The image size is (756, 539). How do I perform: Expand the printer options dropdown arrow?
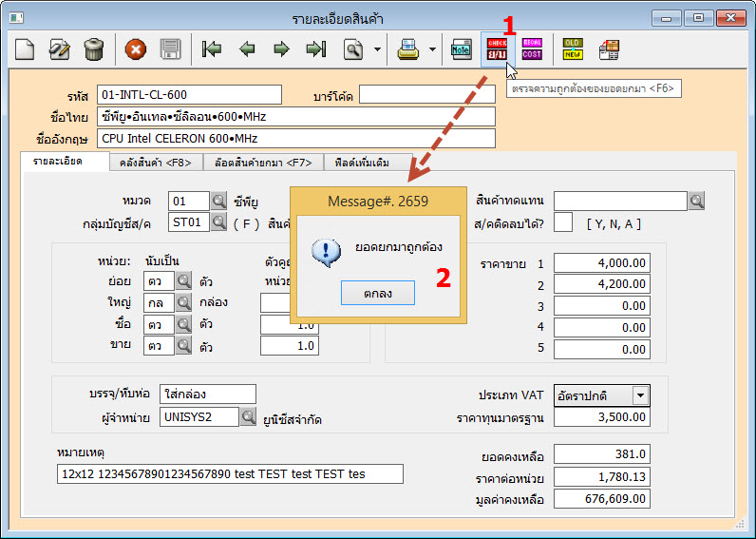[433, 48]
